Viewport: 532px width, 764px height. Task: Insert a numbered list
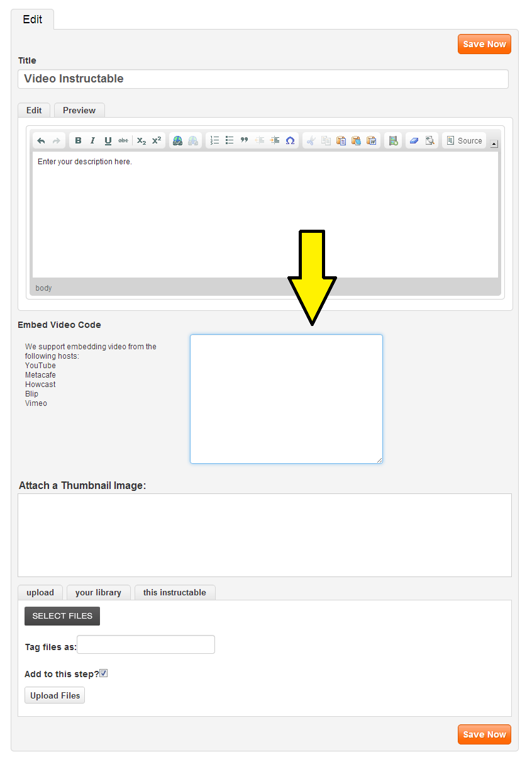[x=214, y=141]
